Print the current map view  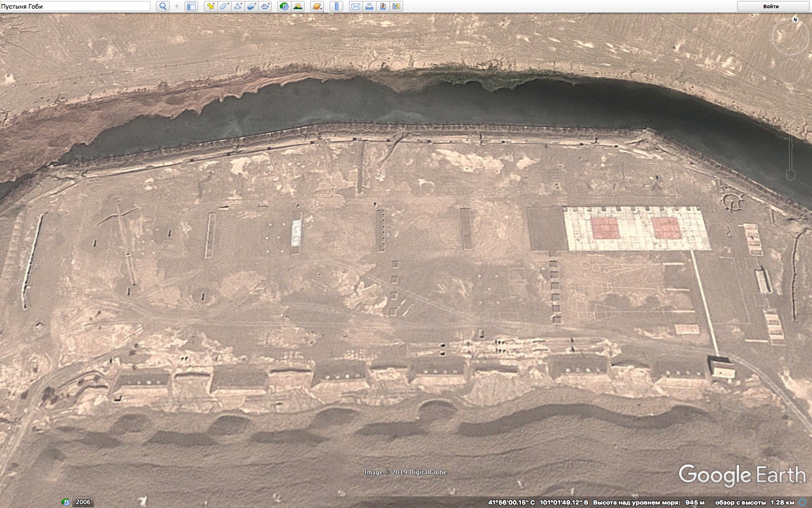point(369,6)
